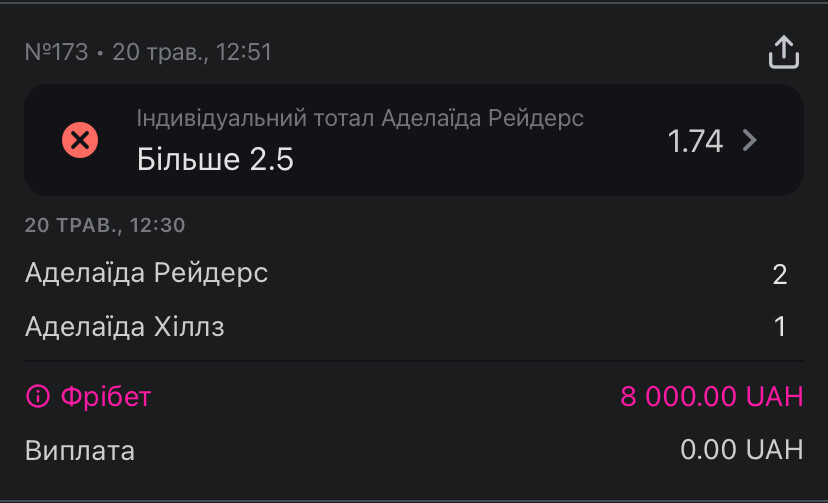Image resolution: width=828 pixels, height=503 pixels.
Task: Click the 20 ТРАВ., 12:30 match date
Action: tap(105, 225)
